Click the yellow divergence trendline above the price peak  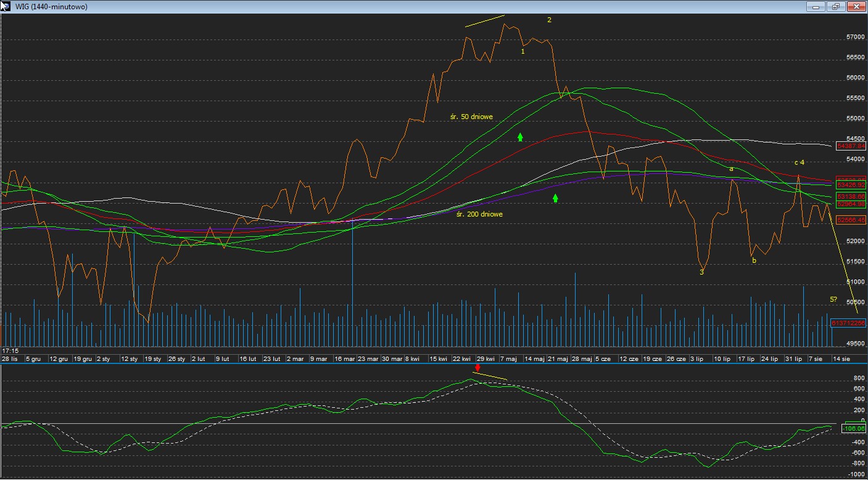click(485, 21)
